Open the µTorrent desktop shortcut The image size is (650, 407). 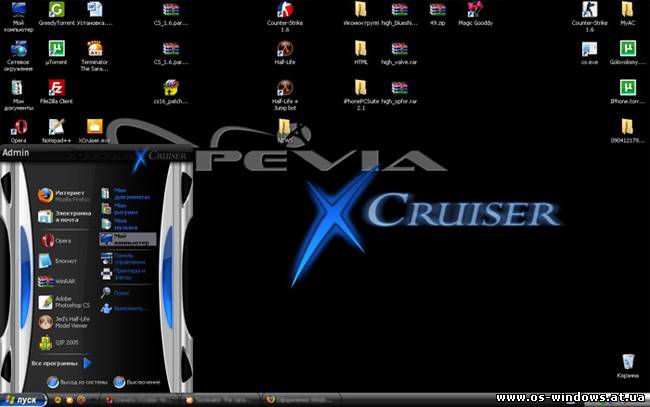[56, 53]
